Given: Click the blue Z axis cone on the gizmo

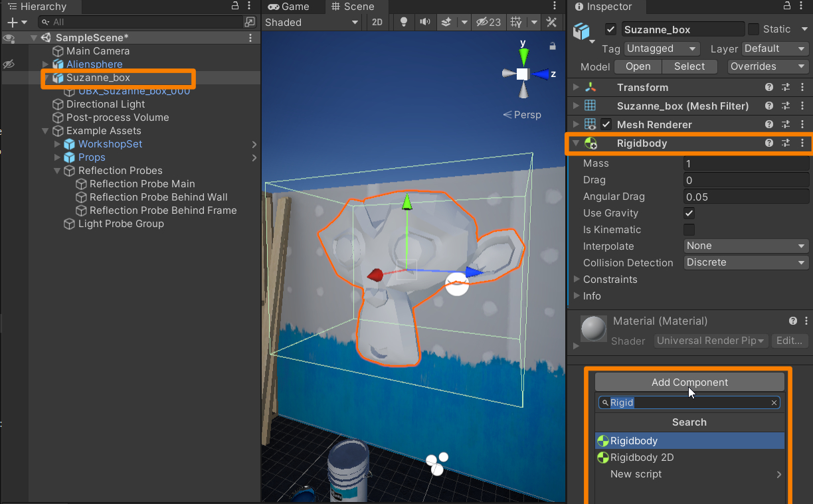Looking at the screenshot, I should tap(542, 74).
